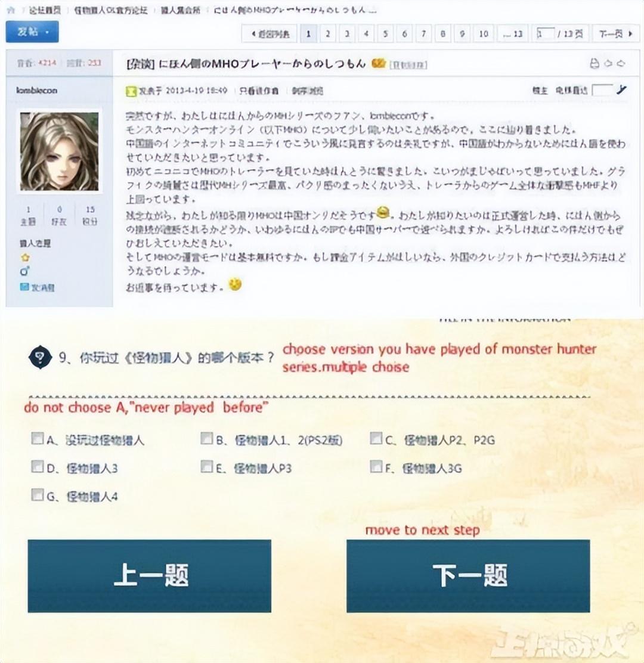The width and height of the screenshot is (644, 663).
Task: Click the home icon in the breadcrumb
Action: point(10,11)
